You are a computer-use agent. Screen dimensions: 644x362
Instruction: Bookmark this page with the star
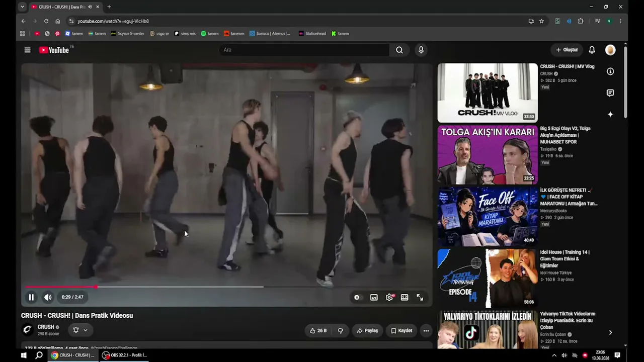click(x=541, y=21)
